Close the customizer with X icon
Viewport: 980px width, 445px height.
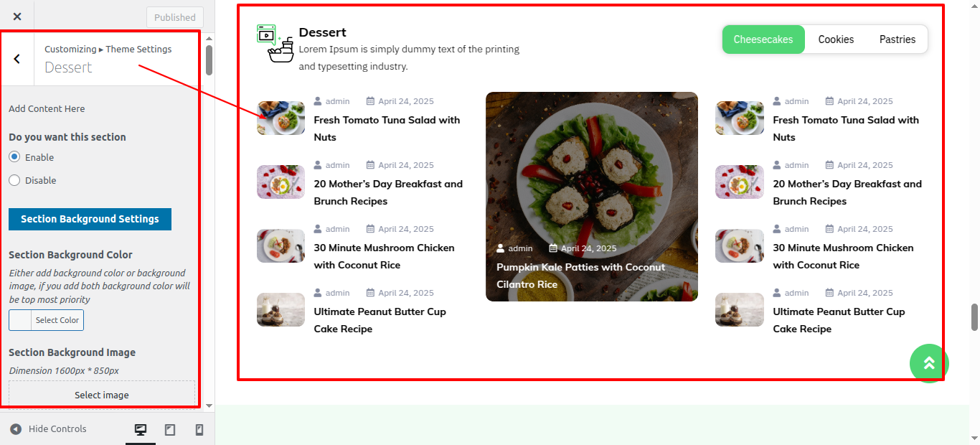(17, 17)
